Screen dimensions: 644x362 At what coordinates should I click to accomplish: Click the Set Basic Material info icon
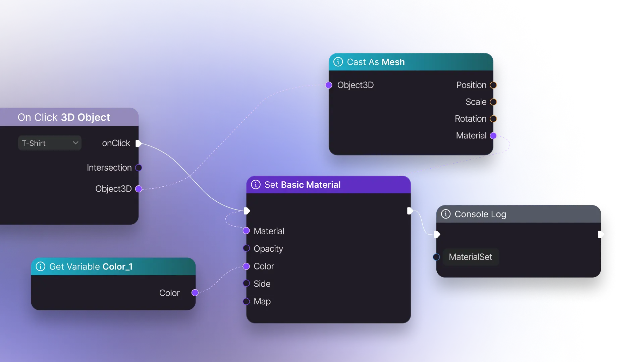pos(256,185)
